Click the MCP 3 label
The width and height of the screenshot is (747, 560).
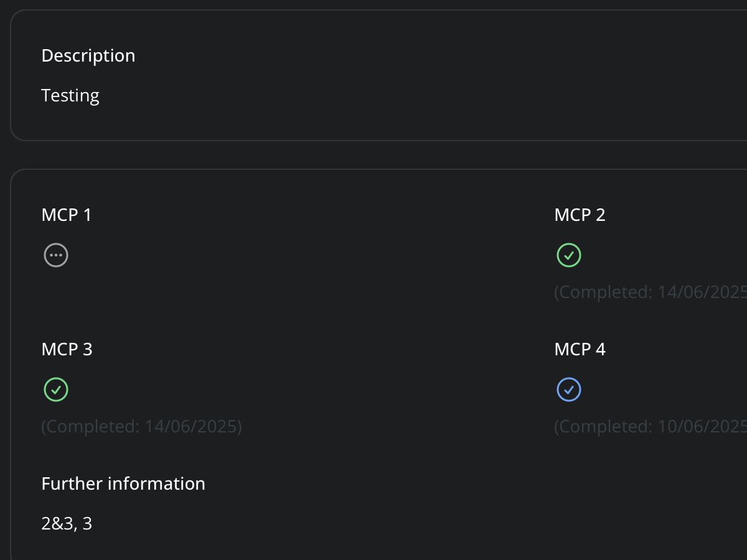click(x=67, y=350)
